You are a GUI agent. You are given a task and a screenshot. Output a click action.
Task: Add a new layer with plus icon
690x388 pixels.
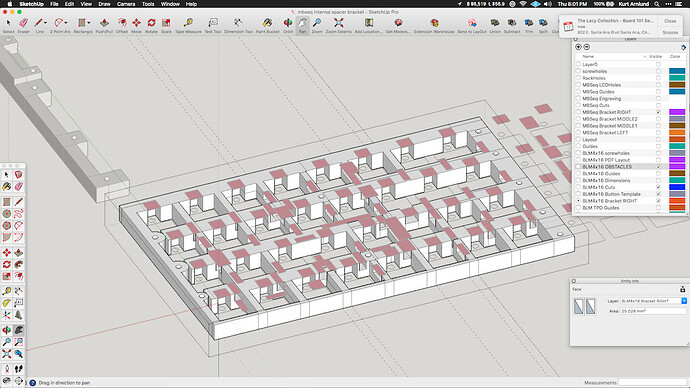coord(578,47)
